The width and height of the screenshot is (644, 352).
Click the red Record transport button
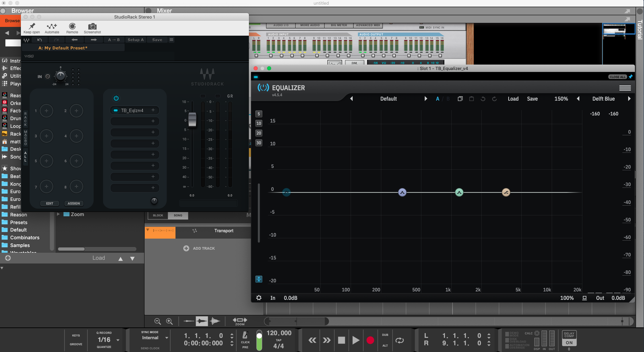370,340
